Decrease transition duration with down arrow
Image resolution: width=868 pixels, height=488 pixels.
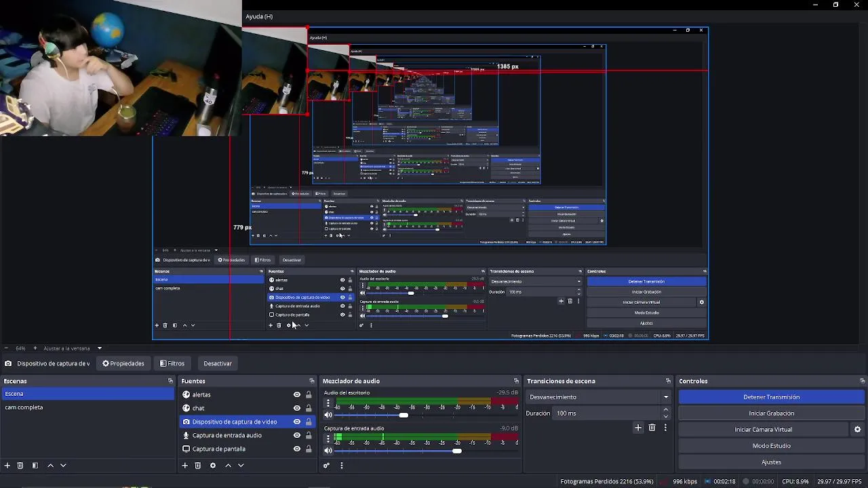click(x=665, y=416)
